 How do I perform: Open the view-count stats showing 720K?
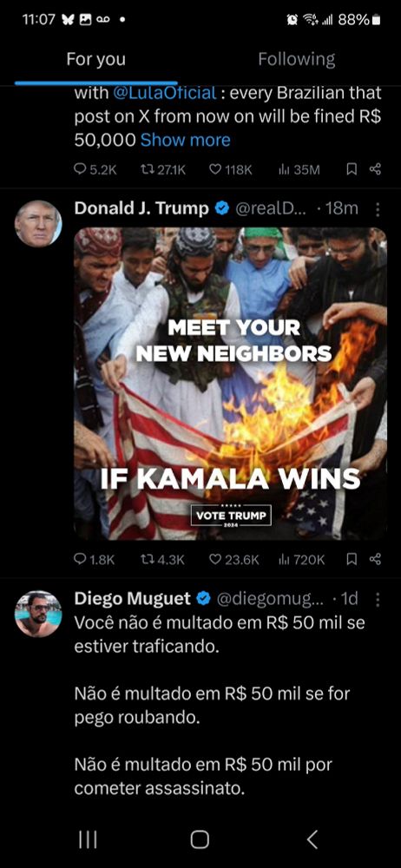point(301,559)
